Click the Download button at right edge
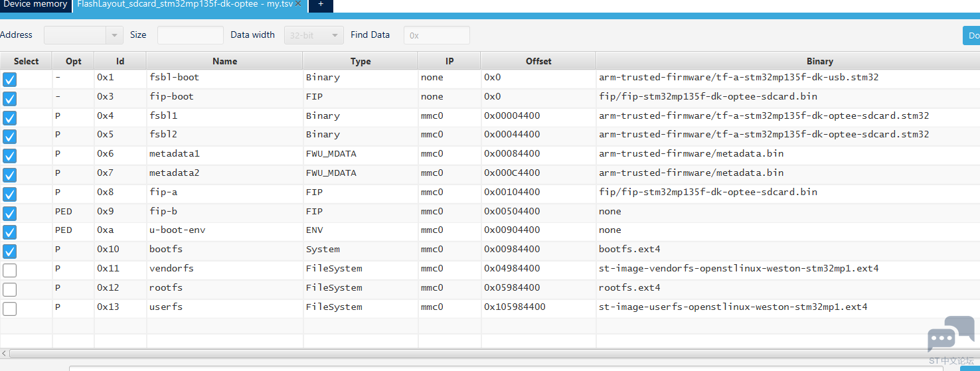 pyautogui.click(x=971, y=35)
